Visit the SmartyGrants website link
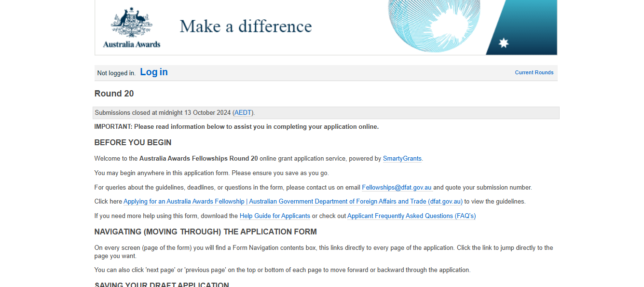This screenshot has width=644, height=287. (402, 158)
